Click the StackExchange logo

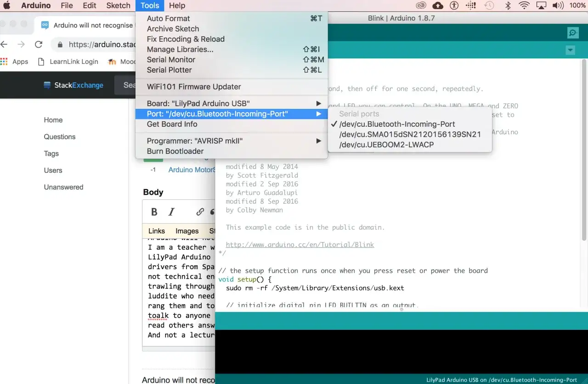[73, 85]
